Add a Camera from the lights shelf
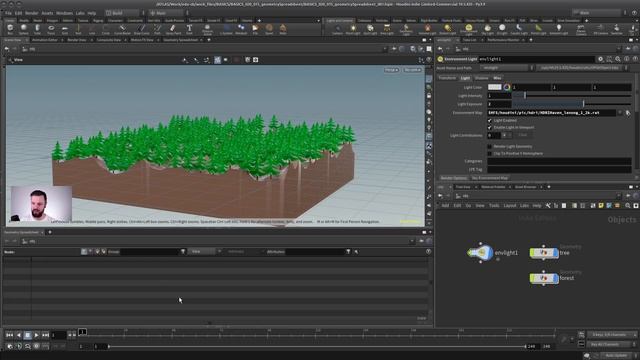The image size is (640, 360). click(x=338, y=29)
